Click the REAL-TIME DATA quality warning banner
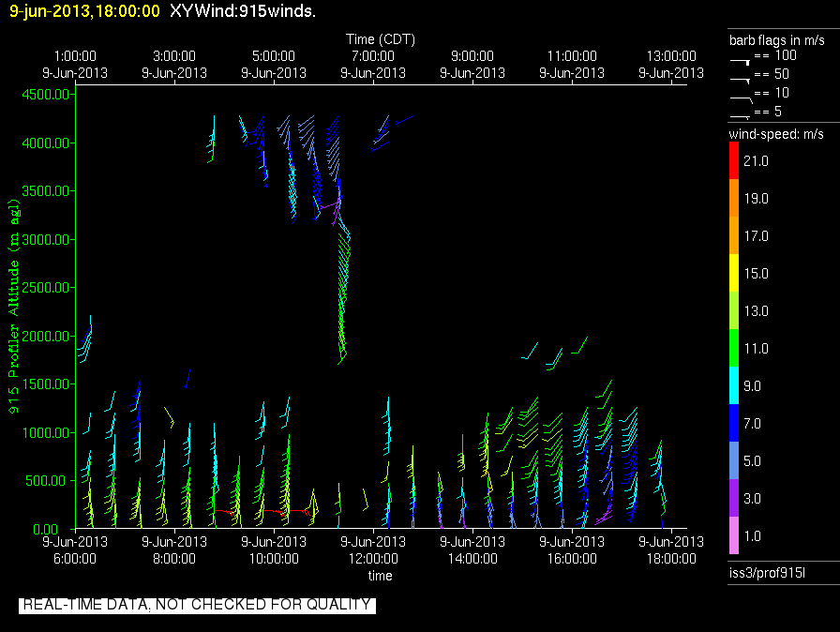840x632 pixels. pos(197,605)
